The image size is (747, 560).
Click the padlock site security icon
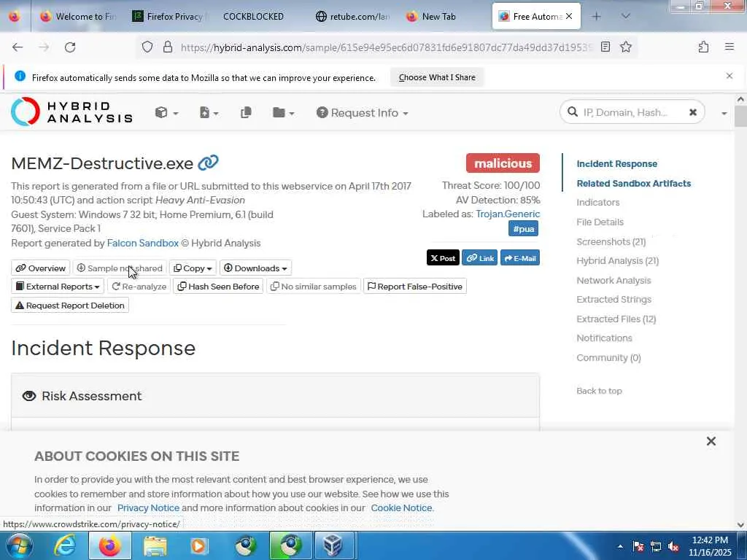(x=167, y=47)
